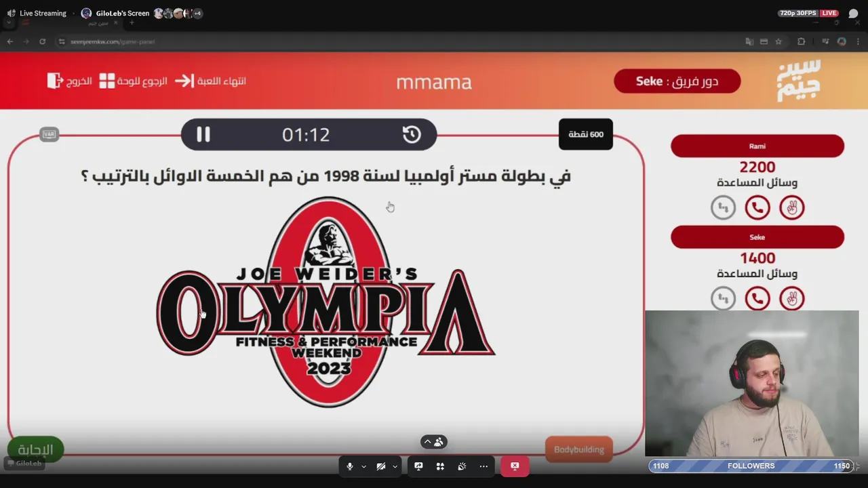Click the stream volume speaker icon
The image size is (868, 488).
point(11,13)
